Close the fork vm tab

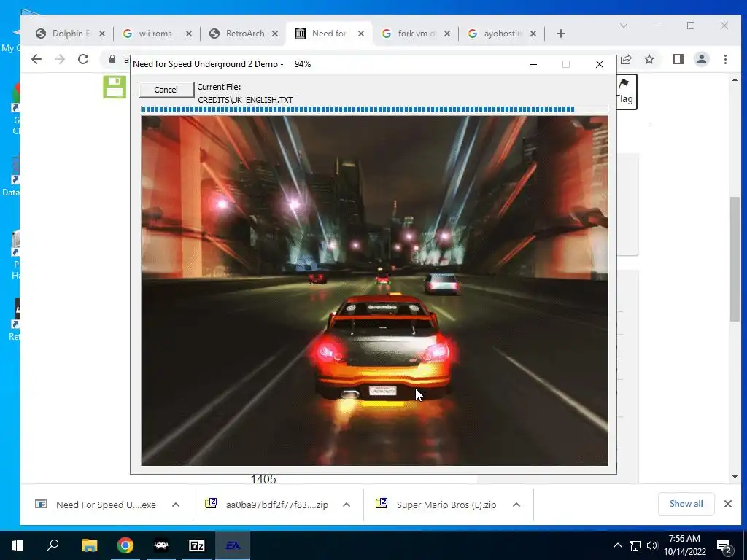[447, 34]
